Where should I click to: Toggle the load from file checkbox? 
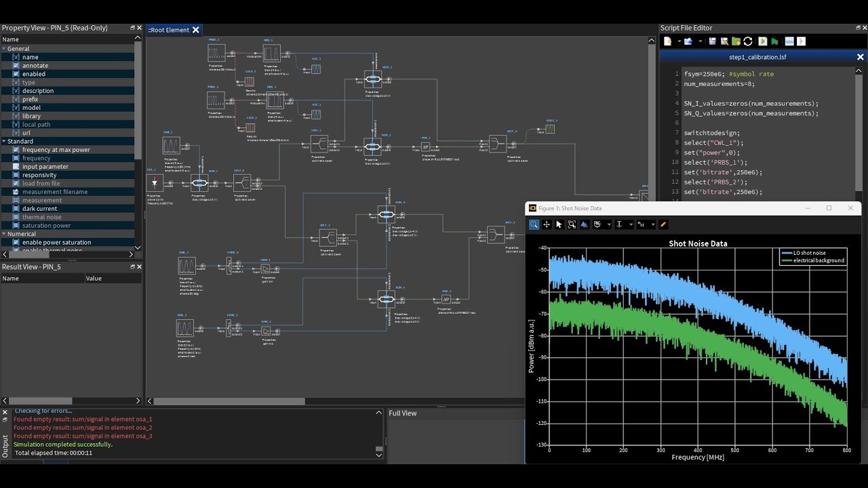tap(16, 183)
